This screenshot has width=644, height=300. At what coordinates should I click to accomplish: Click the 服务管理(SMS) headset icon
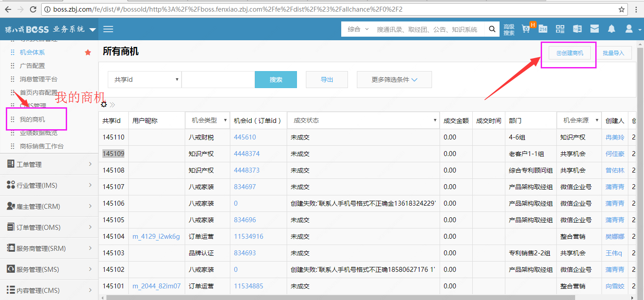click(11, 269)
